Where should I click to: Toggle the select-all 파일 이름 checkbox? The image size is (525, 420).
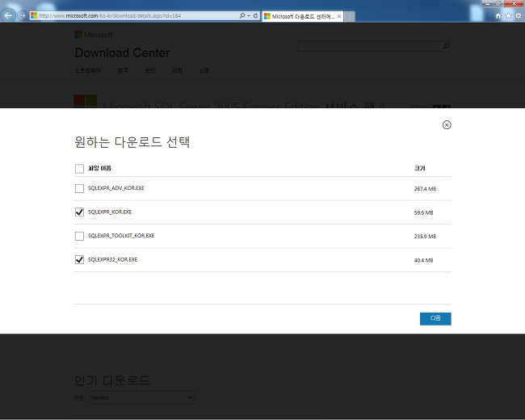pyautogui.click(x=79, y=169)
